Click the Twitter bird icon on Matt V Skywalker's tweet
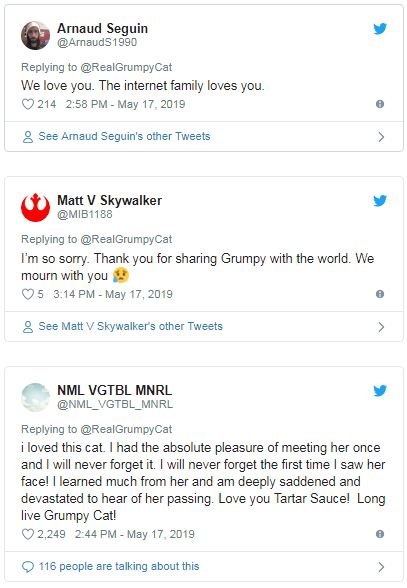The width and height of the screenshot is (407, 588). [x=380, y=201]
